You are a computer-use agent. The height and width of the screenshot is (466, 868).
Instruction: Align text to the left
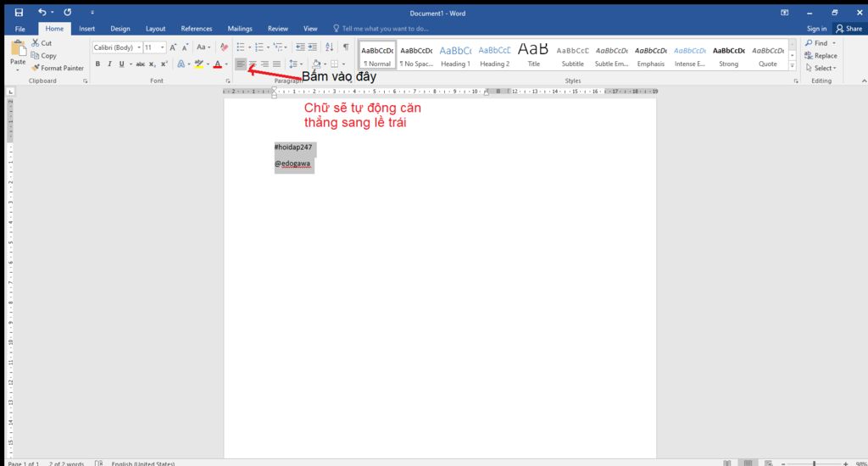[x=240, y=64]
